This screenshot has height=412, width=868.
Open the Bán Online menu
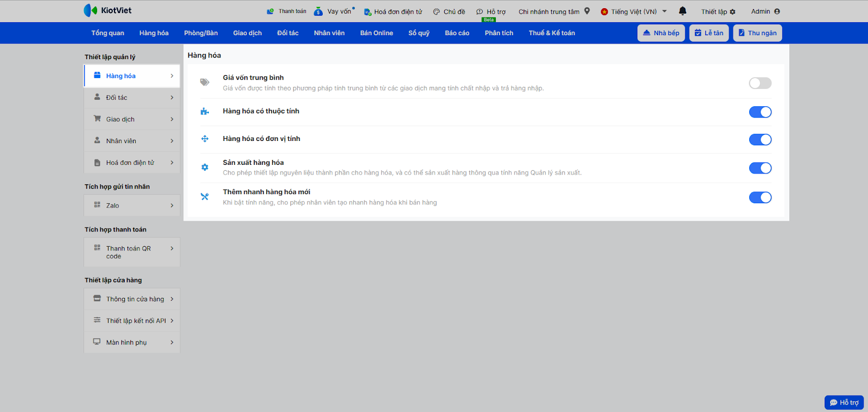click(x=376, y=33)
